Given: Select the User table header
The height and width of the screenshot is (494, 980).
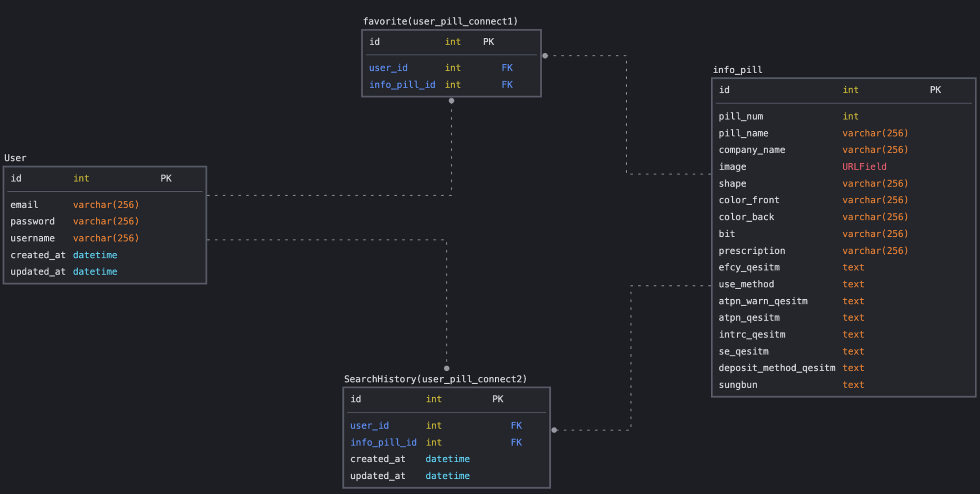Looking at the screenshot, I should coord(15,158).
